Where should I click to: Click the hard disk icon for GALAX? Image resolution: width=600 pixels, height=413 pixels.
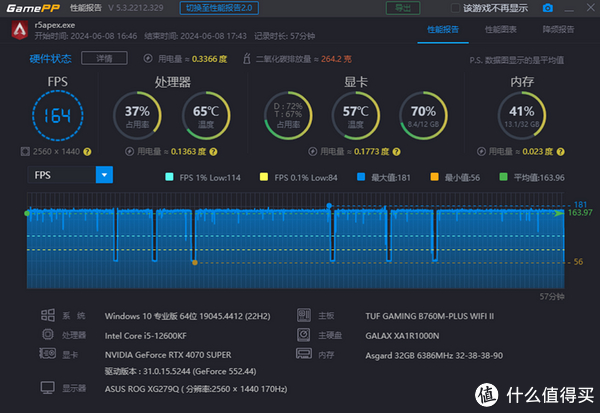304,335
